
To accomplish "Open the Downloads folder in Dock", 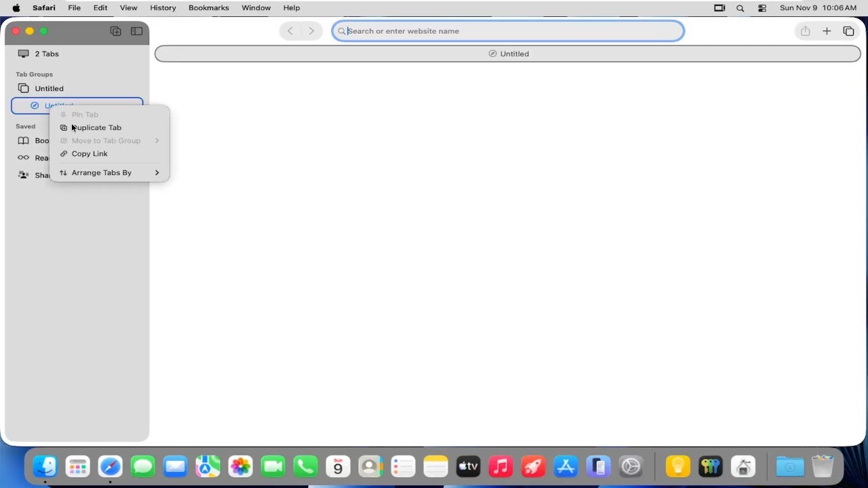I will [790, 466].
